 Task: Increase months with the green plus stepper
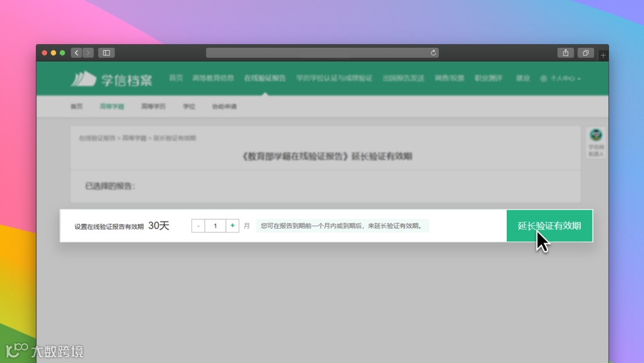233,226
